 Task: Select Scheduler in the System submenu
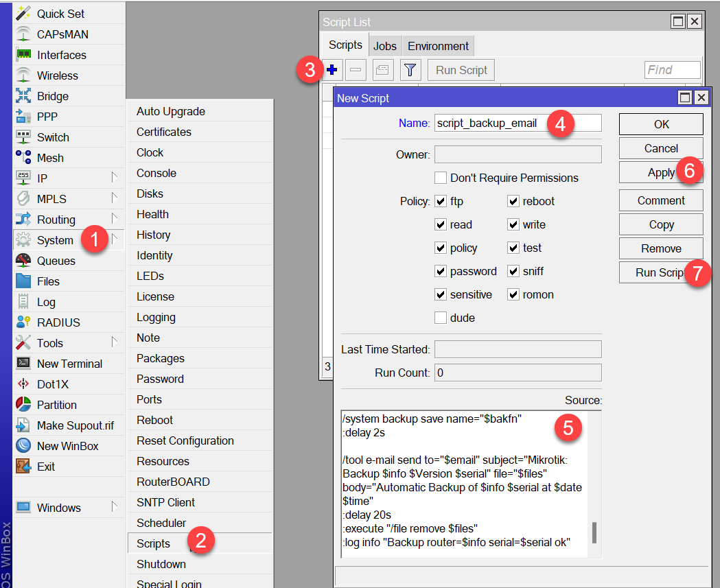coord(161,523)
